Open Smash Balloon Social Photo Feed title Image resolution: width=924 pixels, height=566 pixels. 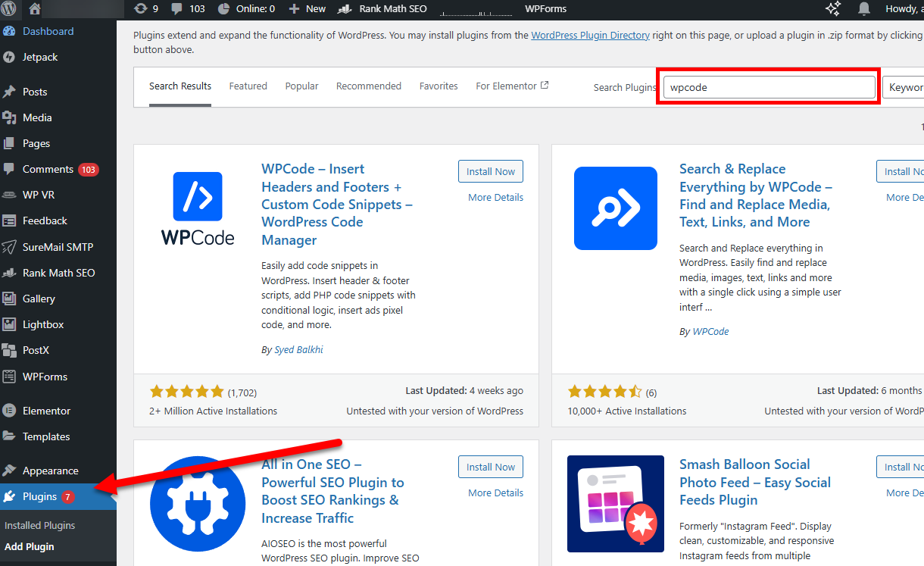pos(755,482)
